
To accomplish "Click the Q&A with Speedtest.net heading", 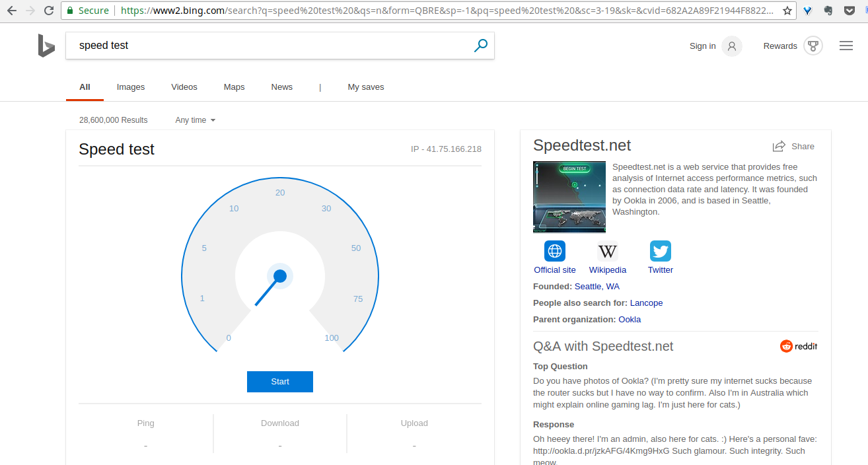I will (603, 346).
